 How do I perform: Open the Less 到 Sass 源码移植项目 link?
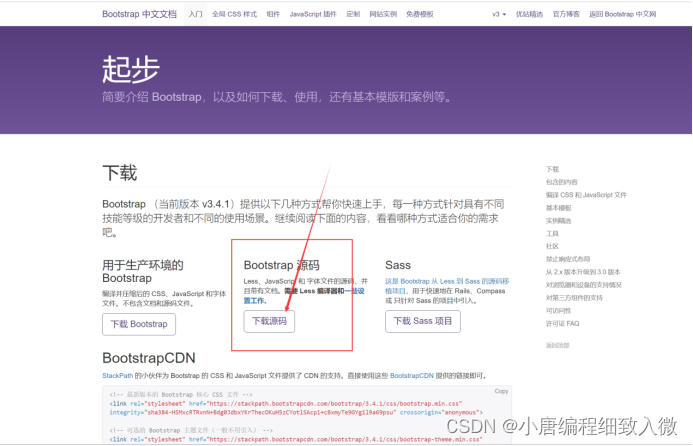[x=447, y=286]
